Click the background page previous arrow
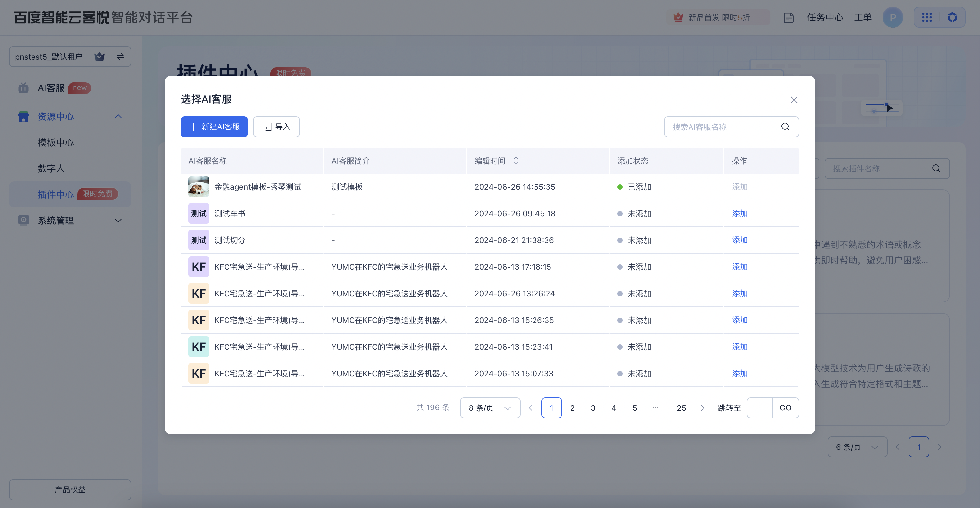The width and height of the screenshot is (980, 508). point(897,447)
